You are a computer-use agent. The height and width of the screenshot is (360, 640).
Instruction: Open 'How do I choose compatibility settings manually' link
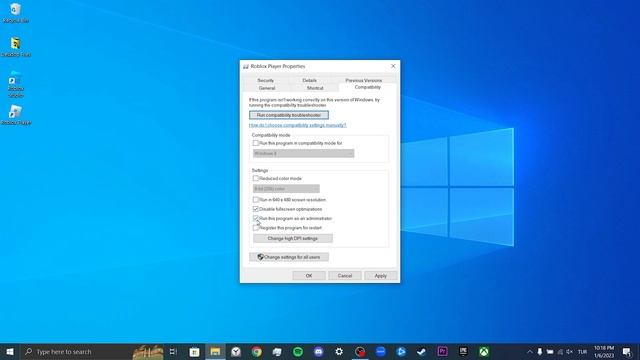coord(298,125)
